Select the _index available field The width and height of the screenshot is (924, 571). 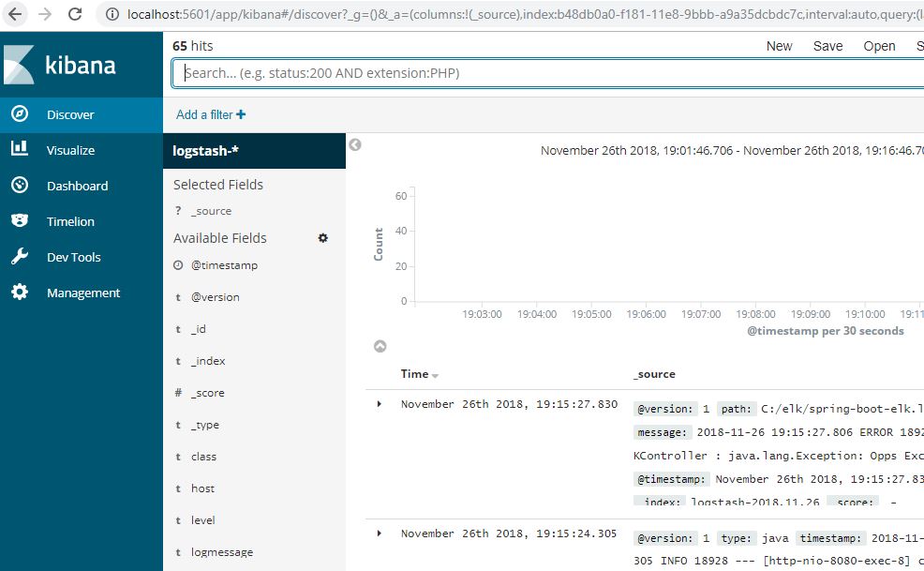pyautogui.click(x=208, y=360)
